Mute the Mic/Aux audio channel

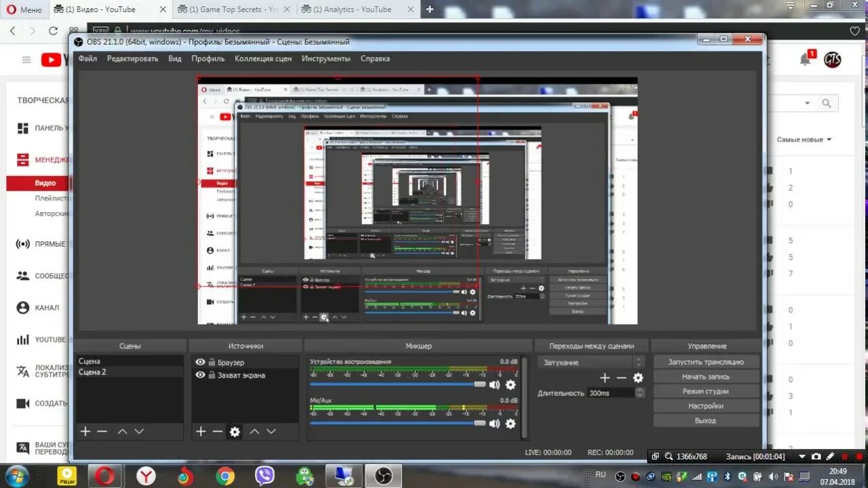pyautogui.click(x=494, y=424)
